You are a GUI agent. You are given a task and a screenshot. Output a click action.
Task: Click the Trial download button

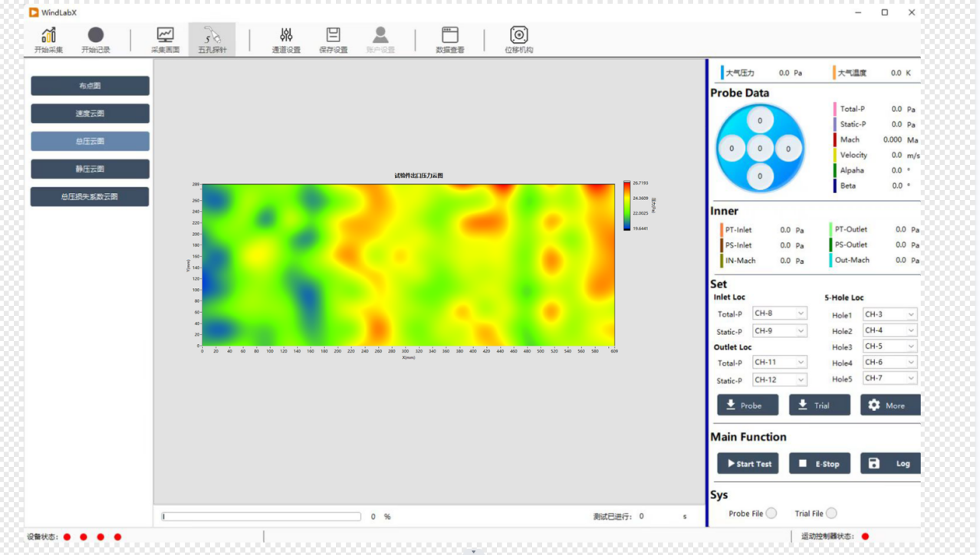pyautogui.click(x=820, y=405)
